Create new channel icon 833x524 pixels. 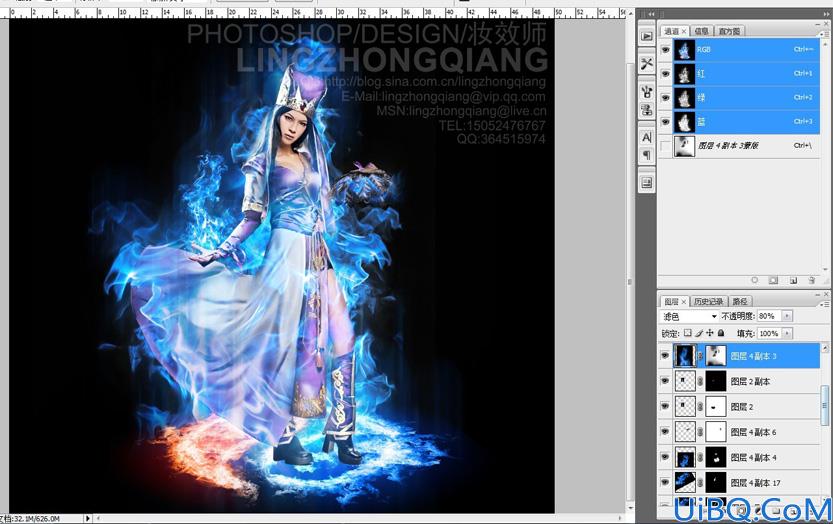(793, 280)
